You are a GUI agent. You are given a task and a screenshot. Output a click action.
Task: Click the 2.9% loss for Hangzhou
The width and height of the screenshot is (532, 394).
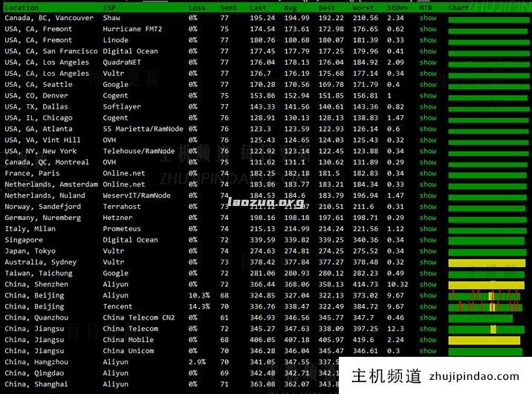(197, 362)
